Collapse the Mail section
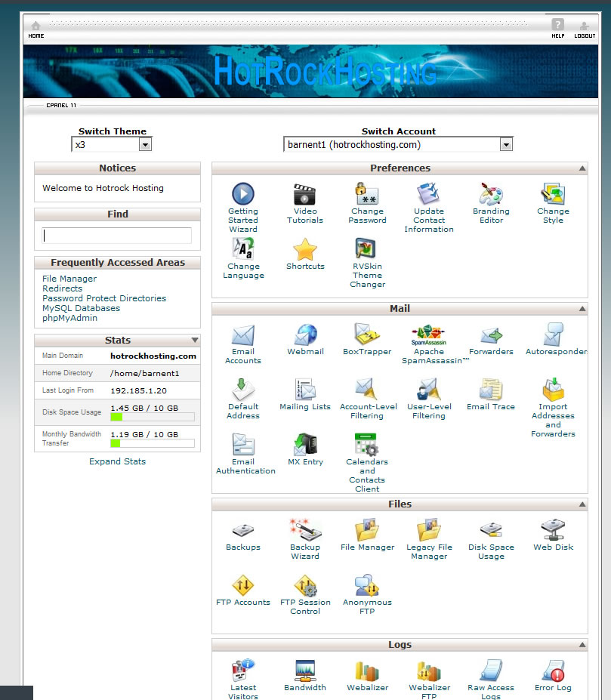 pos(582,309)
